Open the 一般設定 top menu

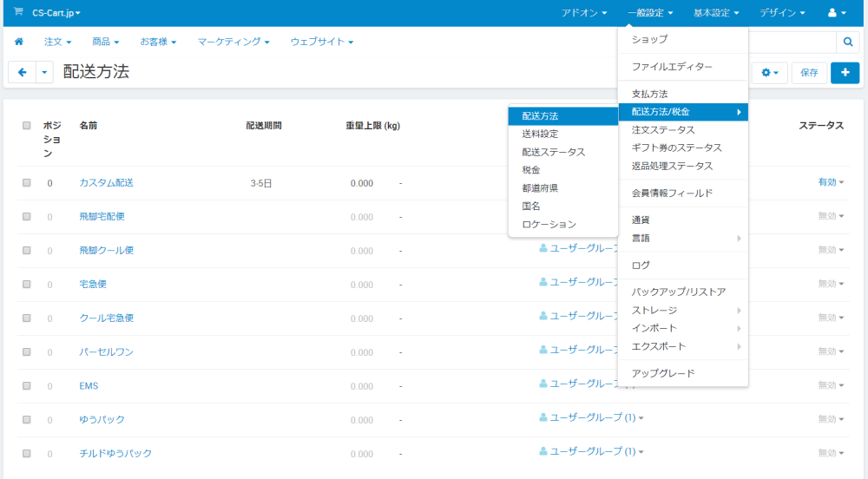point(650,13)
